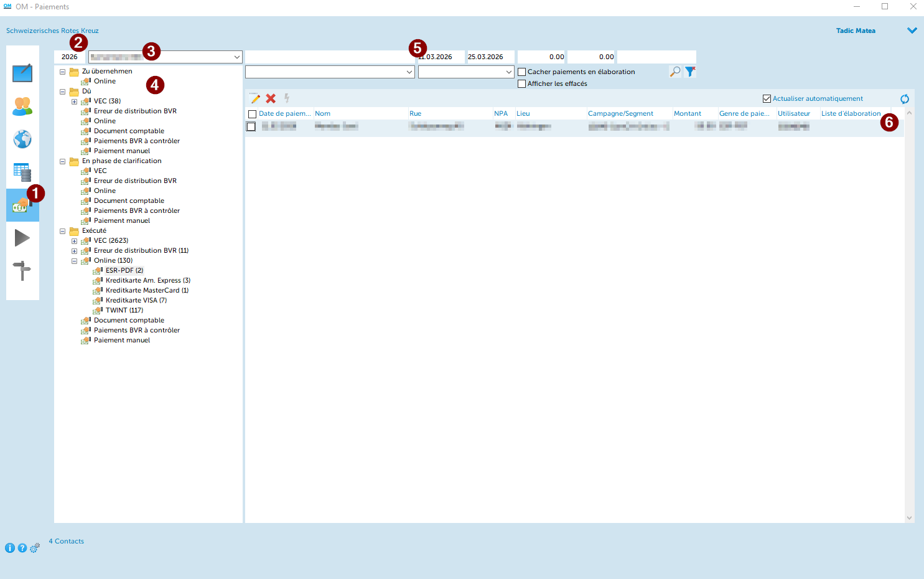Screen dimensions: 924x579
Task: Select the Payments module icon in sidebar
Action: (x=22, y=205)
